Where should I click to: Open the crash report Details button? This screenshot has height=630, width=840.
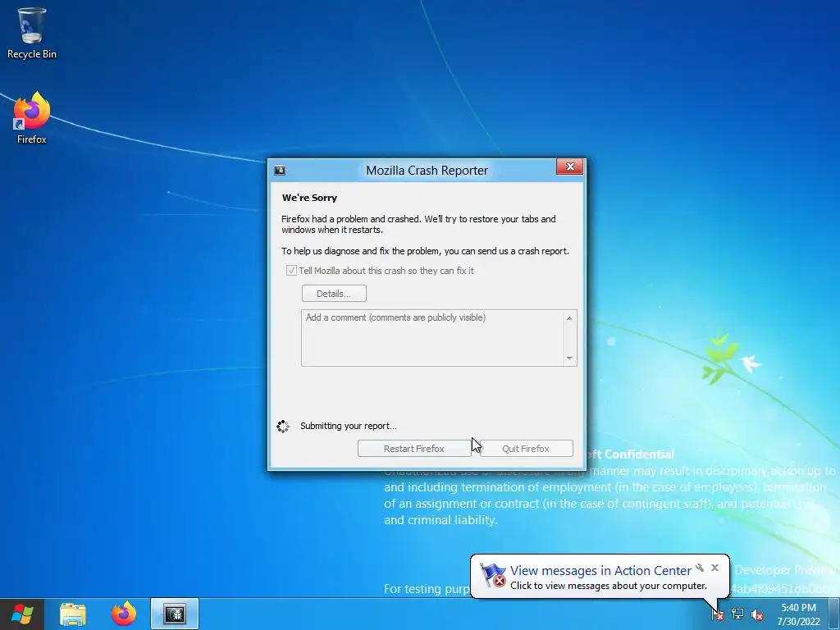coord(334,294)
